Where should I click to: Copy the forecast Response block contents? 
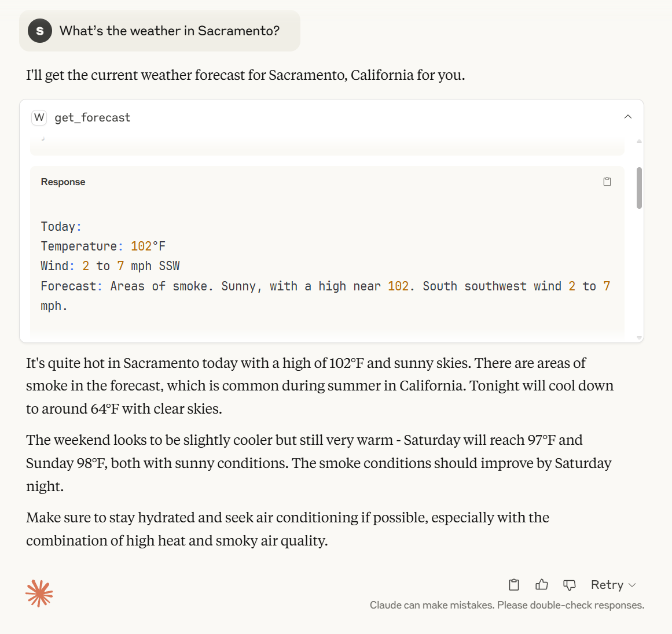pos(607,182)
